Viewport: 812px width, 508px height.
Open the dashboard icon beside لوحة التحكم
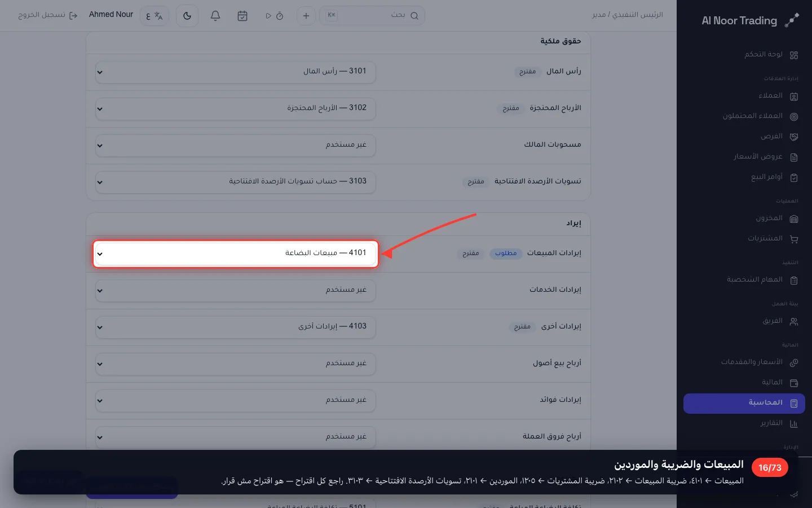click(794, 55)
